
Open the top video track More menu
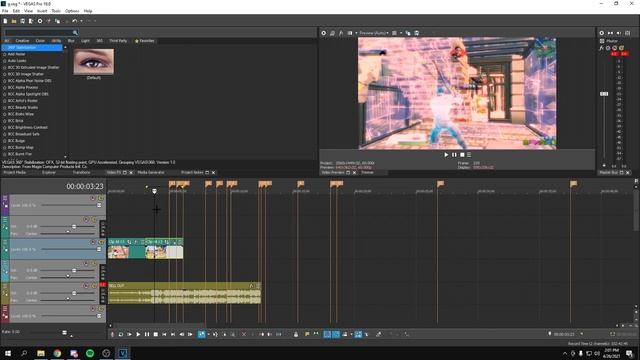[x=5, y=198]
